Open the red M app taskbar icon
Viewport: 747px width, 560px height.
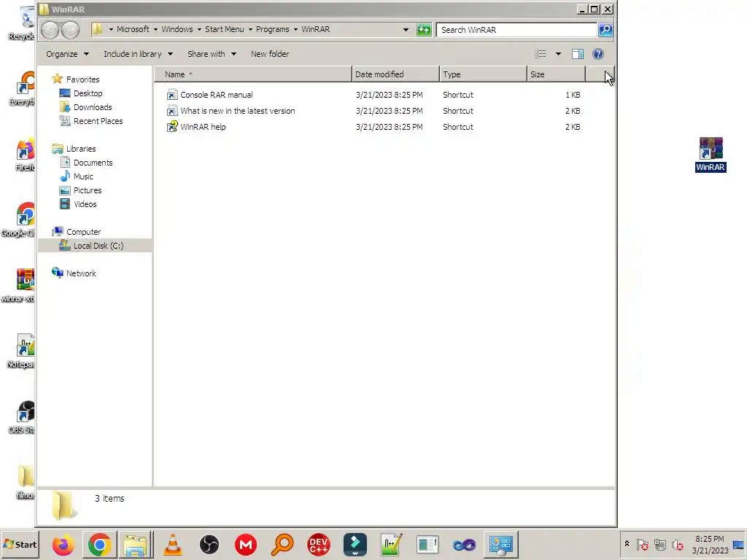(246, 545)
